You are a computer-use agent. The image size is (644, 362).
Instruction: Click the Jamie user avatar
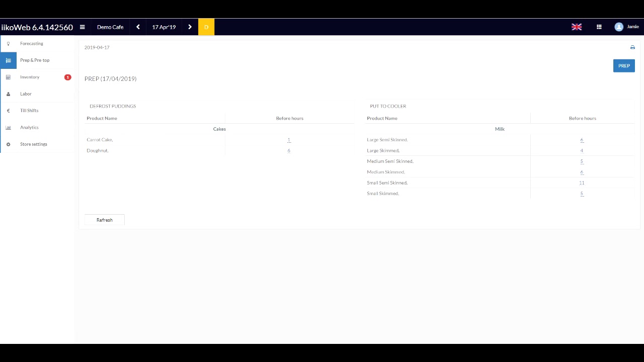point(619,27)
